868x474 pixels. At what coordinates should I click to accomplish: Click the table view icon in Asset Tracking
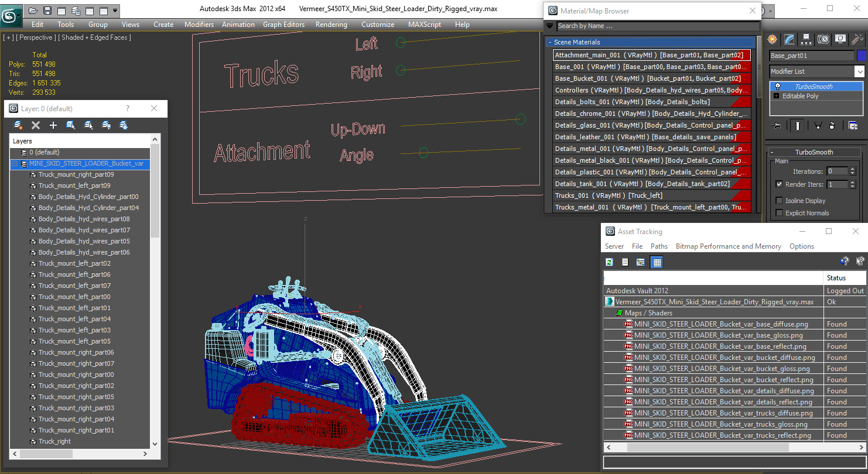tap(657, 262)
